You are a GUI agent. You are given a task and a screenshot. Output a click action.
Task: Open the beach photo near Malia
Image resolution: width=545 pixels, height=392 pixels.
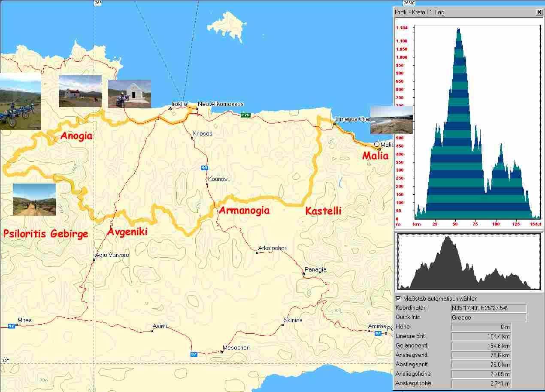tap(391, 120)
